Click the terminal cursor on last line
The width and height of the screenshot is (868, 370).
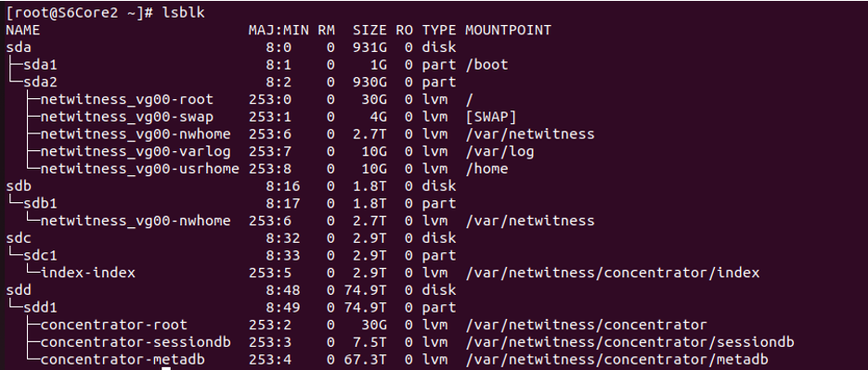(x=166, y=368)
